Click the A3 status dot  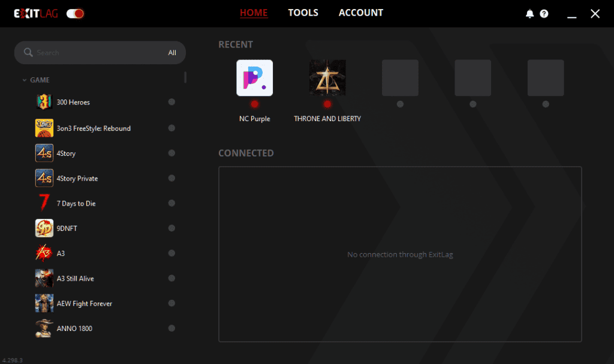point(171,253)
